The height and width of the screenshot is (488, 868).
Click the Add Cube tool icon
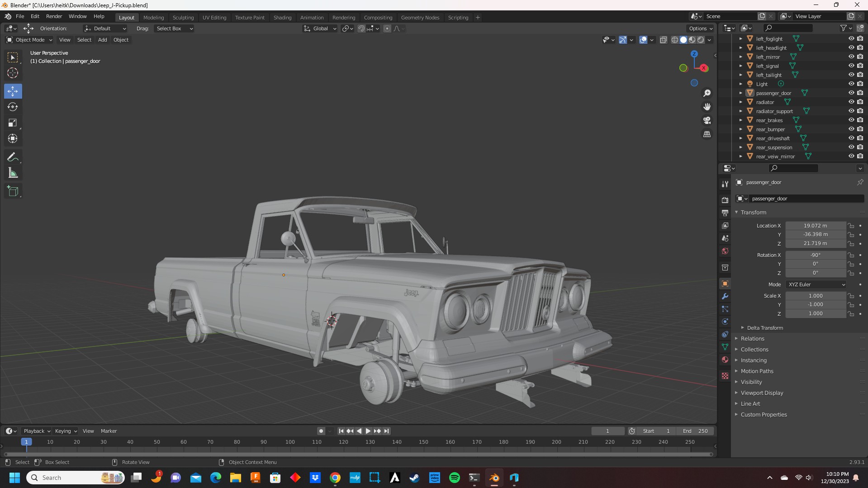[x=13, y=191]
